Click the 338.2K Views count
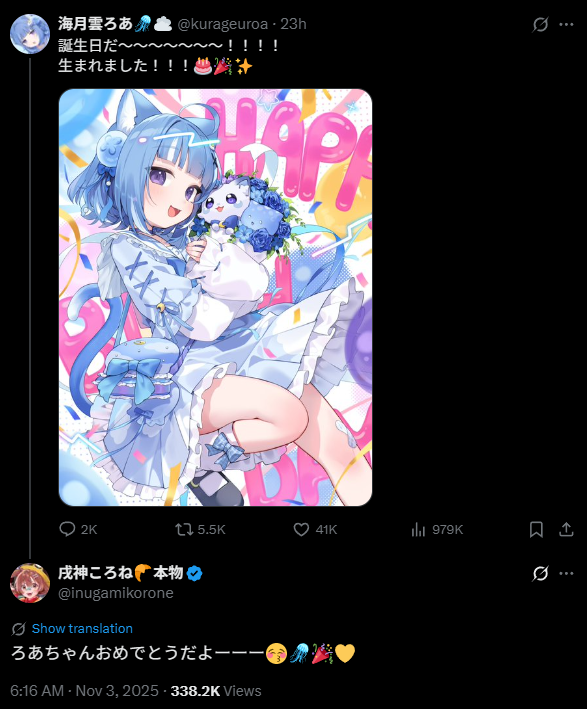 pos(216,691)
